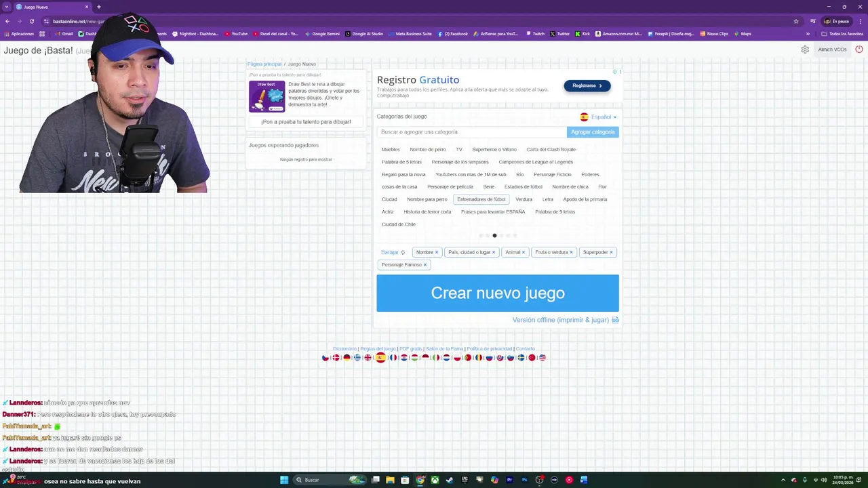This screenshot has width=868, height=488.
Task: Remove the Superpoder category chip
Action: (611, 252)
